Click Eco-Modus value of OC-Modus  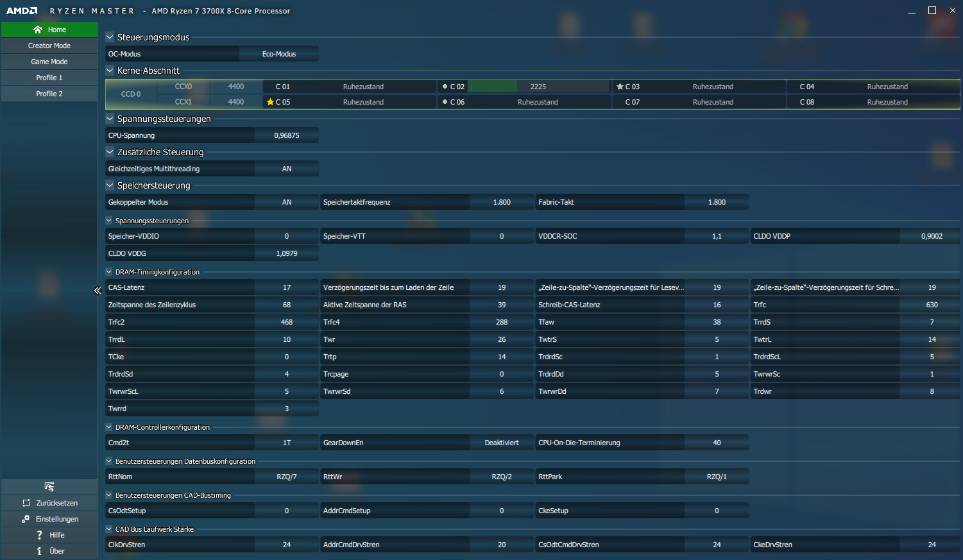pos(279,54)
